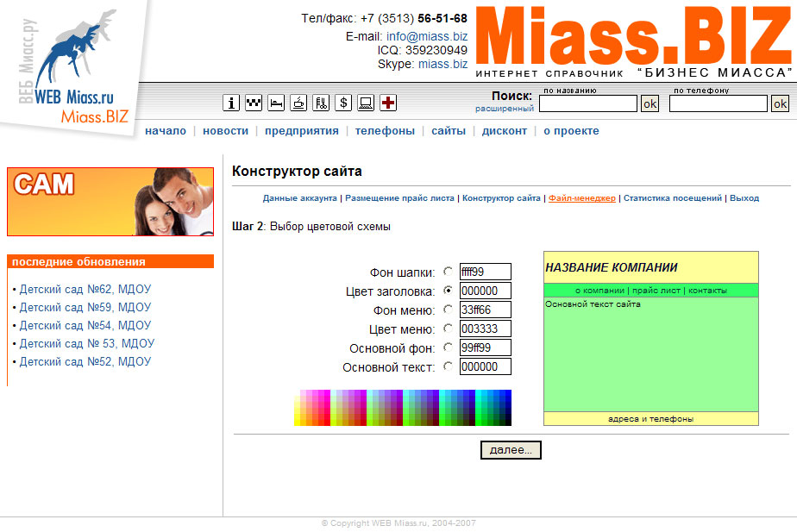
Task: Open the information icon in the toolbar
Action: tap(231, 103)
